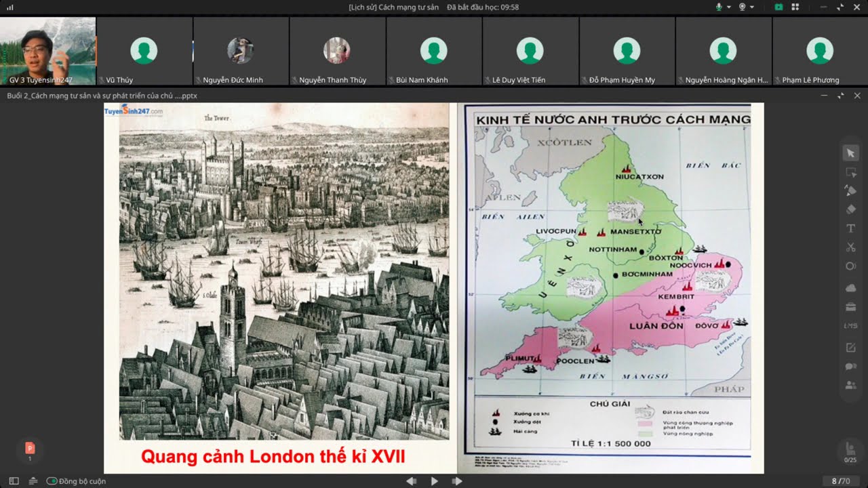Expand microphone options arrow
The height and width of the screenshot is (488, 868).
pyautogui.click(x=729, y=7)
